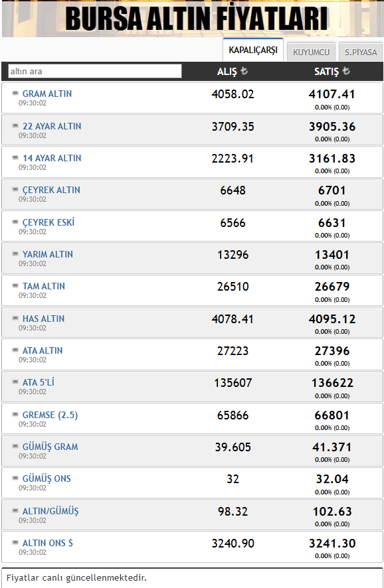This screenshot has height=588, width=384.
Task: Click the small icon next to 22 AYAR ALTIN
Action: coord(15,125)
